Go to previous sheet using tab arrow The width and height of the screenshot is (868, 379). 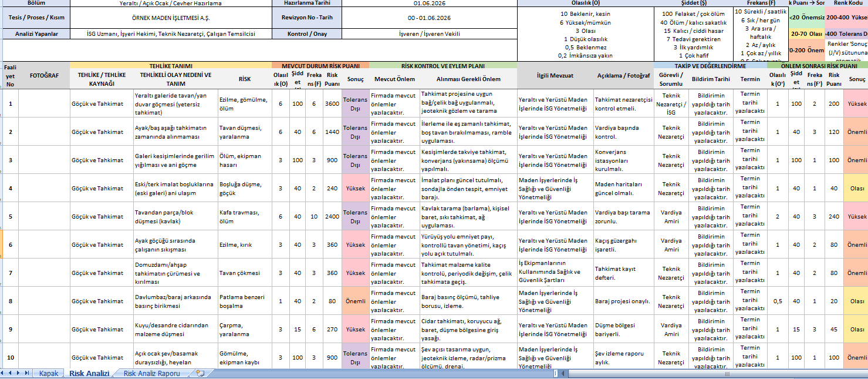point(11,373)
